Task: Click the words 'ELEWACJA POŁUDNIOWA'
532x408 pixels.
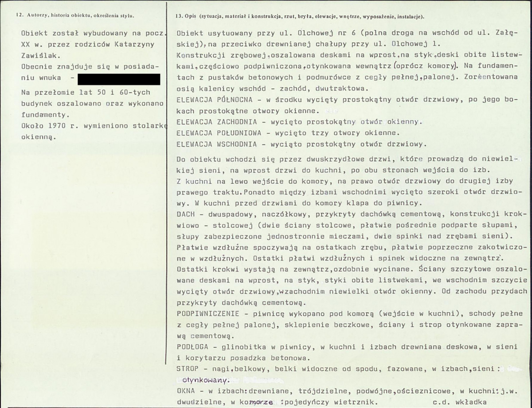Action: (216, 132)
